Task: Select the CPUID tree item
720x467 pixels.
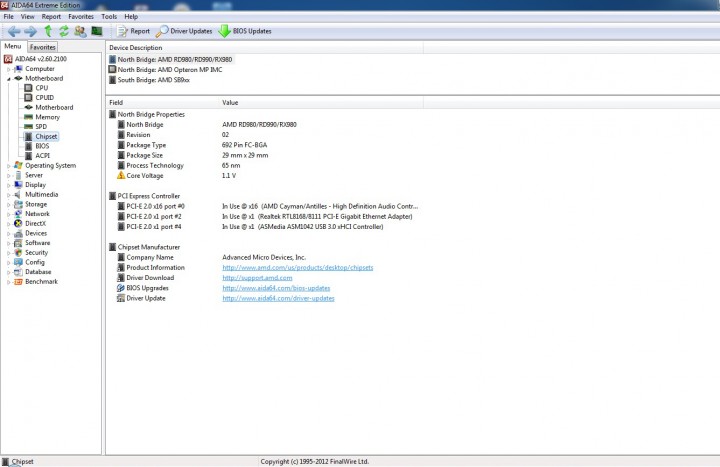Action: pyautogui.click(x=39, y=97)
